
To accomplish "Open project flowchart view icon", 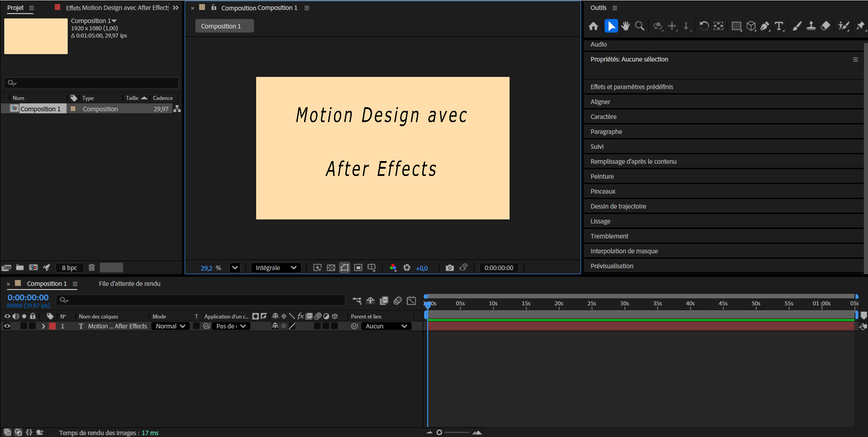I will pos(177,109).
